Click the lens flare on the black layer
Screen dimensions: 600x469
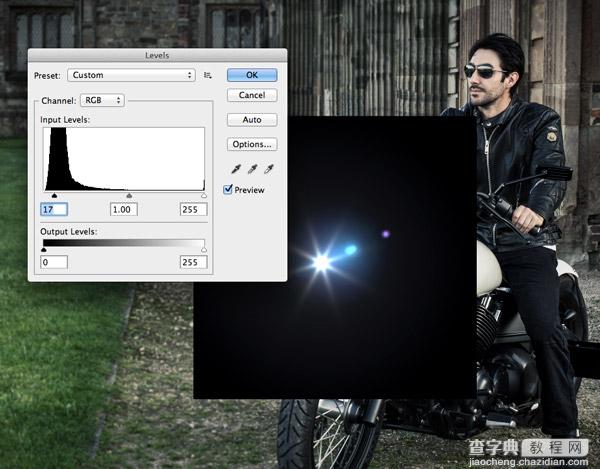pyautogui.click(x=322, y=262)
